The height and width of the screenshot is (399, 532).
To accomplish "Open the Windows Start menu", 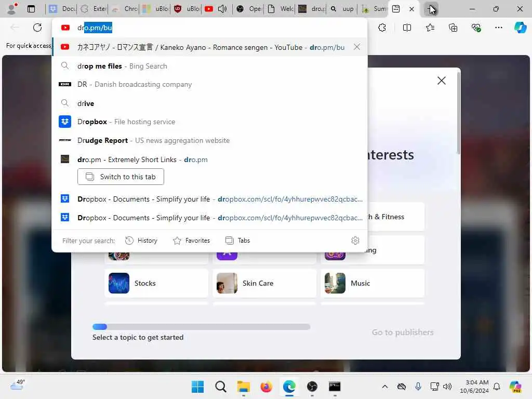I will (197, 387).
